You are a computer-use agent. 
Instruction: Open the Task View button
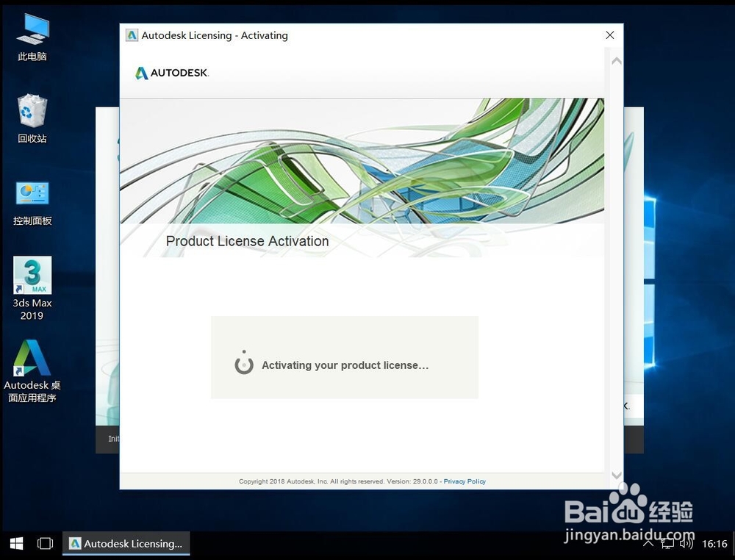click(x=45, y=544)
